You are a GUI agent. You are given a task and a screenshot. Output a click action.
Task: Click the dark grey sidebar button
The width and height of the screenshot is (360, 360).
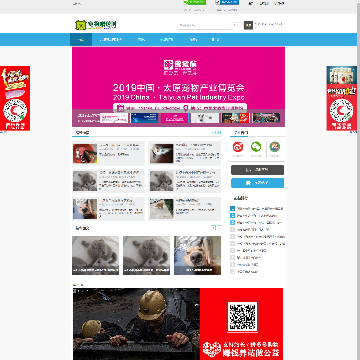pyautogui.click(x=257, y=170)
